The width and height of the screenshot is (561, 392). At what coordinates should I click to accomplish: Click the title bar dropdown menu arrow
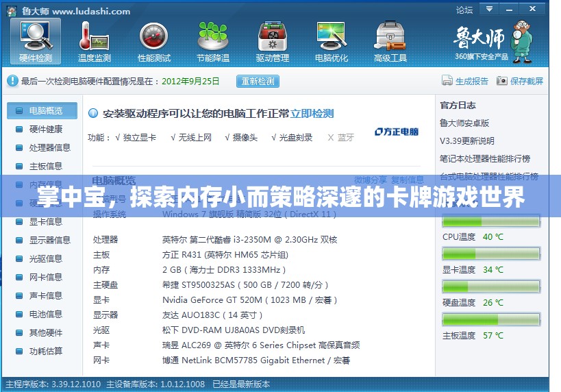click(489, 9)
